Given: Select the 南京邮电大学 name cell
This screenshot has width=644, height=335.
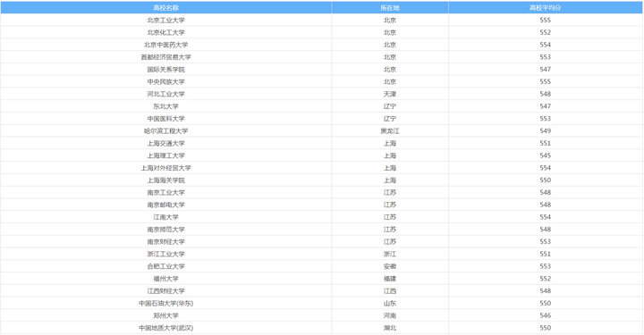Looking at the screenshot, I should (x=166, y=205).
